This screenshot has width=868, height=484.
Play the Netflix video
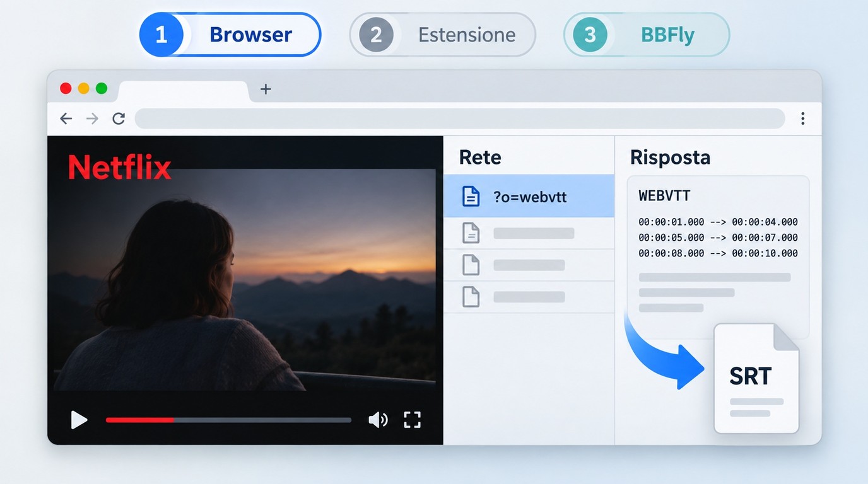point(79,420)
